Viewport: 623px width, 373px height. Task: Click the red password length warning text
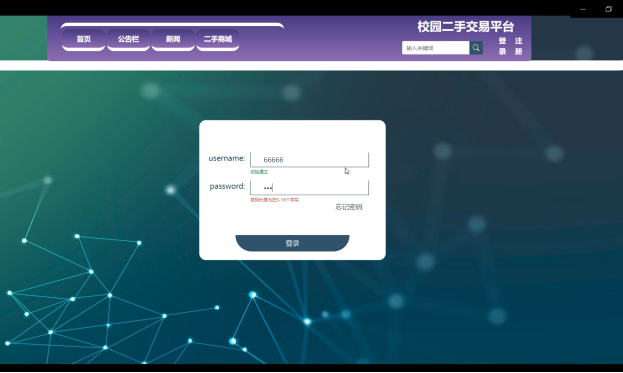pos(274,200)
